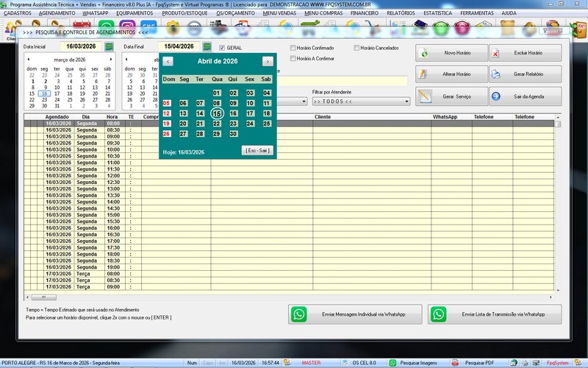Image resolution: width=588 pixels, height=368 pixels.
Task: Check the Horário A Confirmar option
Action: click(x=293, y=58)
